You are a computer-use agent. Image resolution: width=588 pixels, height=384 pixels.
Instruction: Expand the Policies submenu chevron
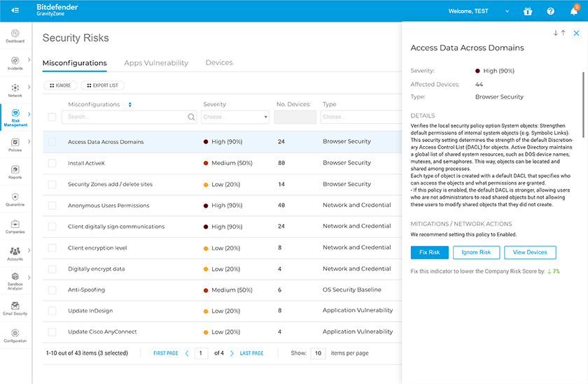[x=29, y=141]
